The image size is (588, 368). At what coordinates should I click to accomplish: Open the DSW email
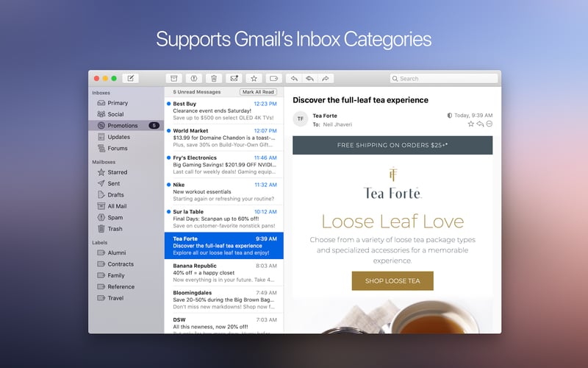(x=224, y=324)
